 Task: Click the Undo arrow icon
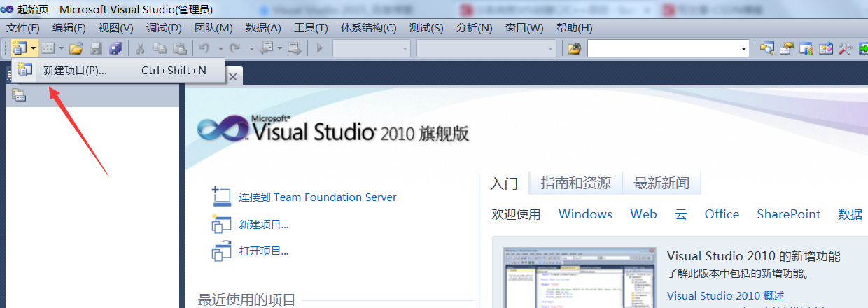click(x=204, y=48)
